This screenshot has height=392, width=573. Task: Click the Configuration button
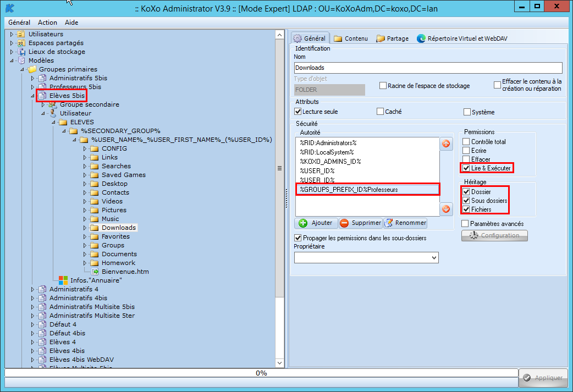(x=494, y=236)
